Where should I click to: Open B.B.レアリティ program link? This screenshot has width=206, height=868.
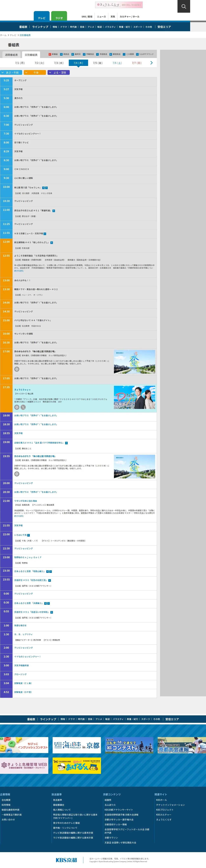pos(23,635)
